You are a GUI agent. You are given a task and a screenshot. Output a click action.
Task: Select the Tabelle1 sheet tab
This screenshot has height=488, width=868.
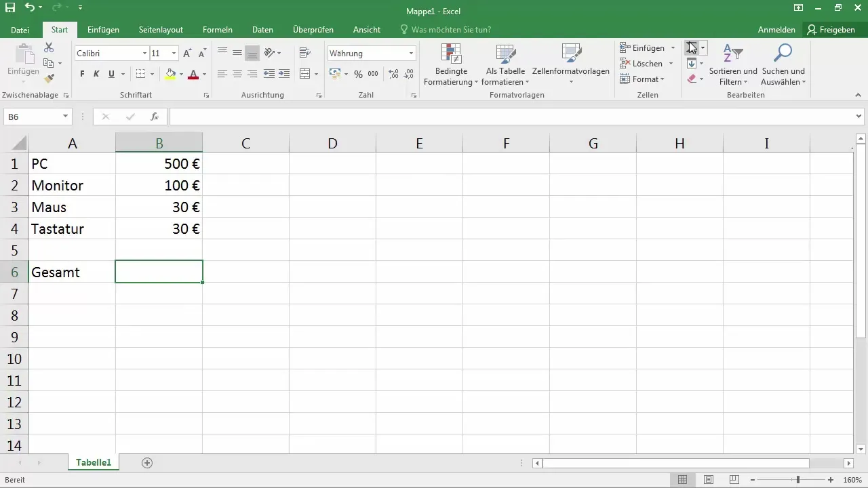(x=94, y=462)
